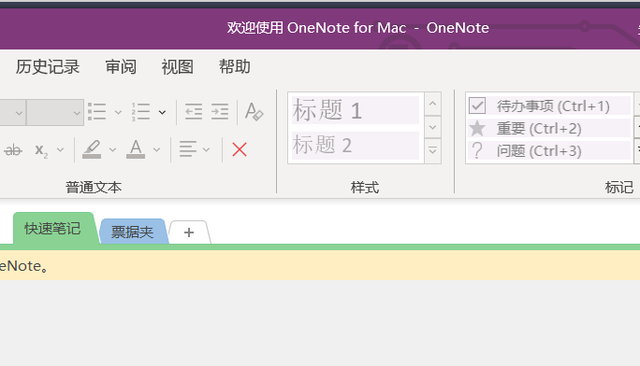Viewport: 640px width, 366px height.
Task: Clear all formatting with the eraser A icon
Action: point(254,112)
